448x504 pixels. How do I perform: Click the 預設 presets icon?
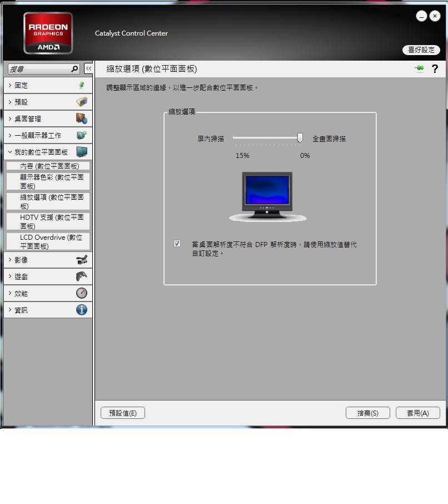click(82, 102)
